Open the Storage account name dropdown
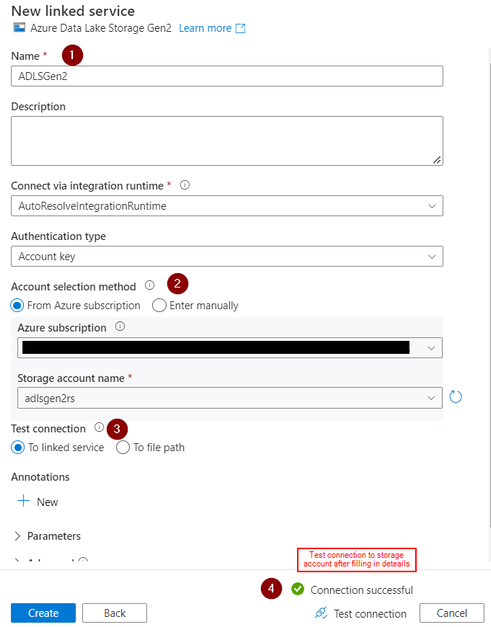Screen dimensions: 491x627 point(230,398)
